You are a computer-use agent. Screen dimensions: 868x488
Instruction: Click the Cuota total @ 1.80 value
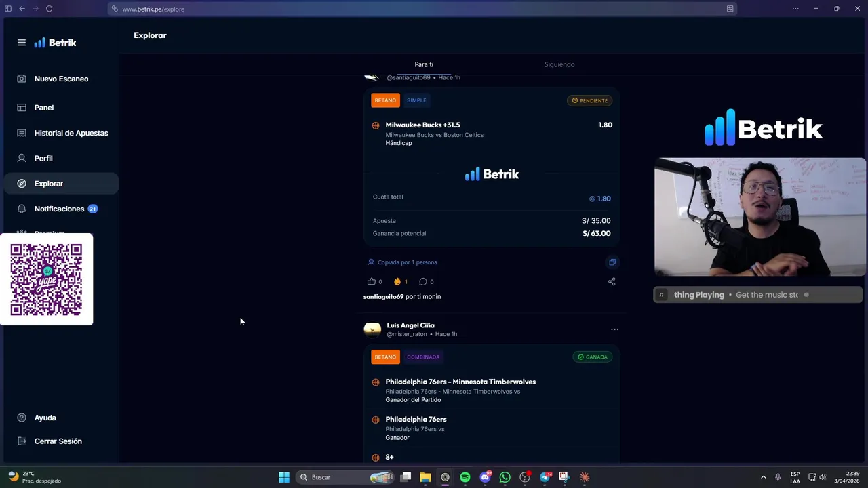600,199
